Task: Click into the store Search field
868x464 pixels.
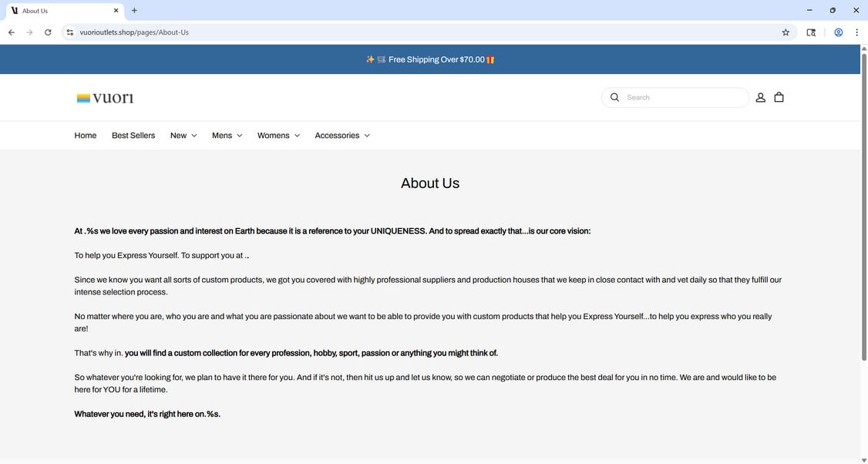Action: click(675, 97)
